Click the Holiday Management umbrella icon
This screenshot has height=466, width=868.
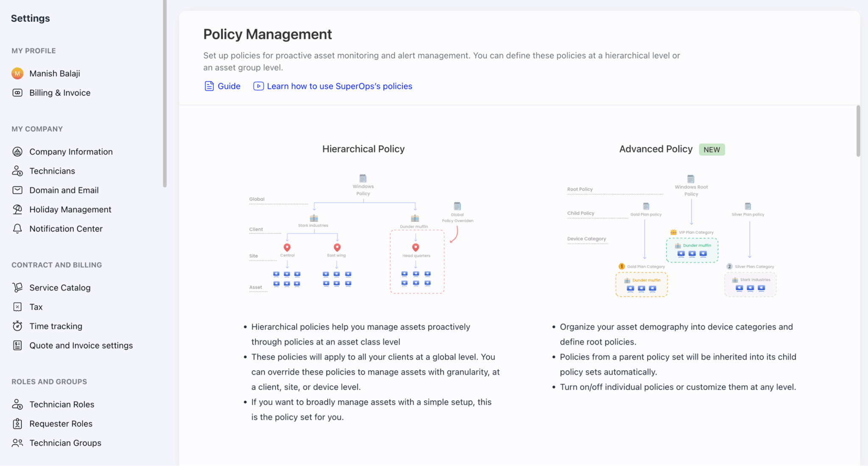(17, 209)
